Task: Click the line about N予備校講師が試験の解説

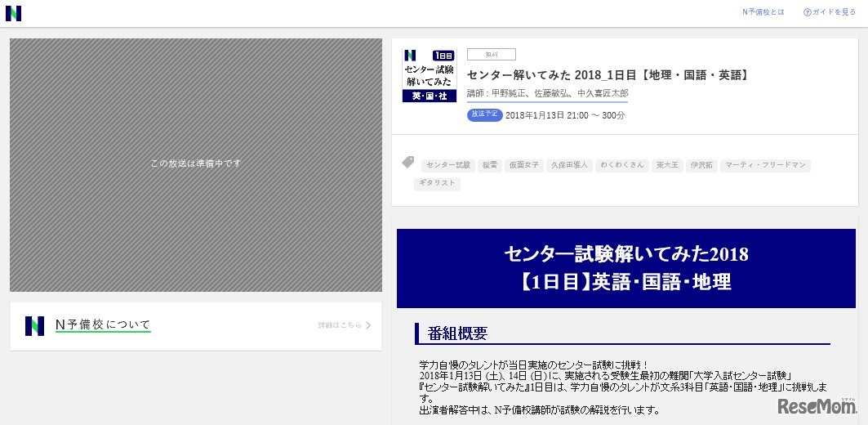Action: [x=540, y=410]
